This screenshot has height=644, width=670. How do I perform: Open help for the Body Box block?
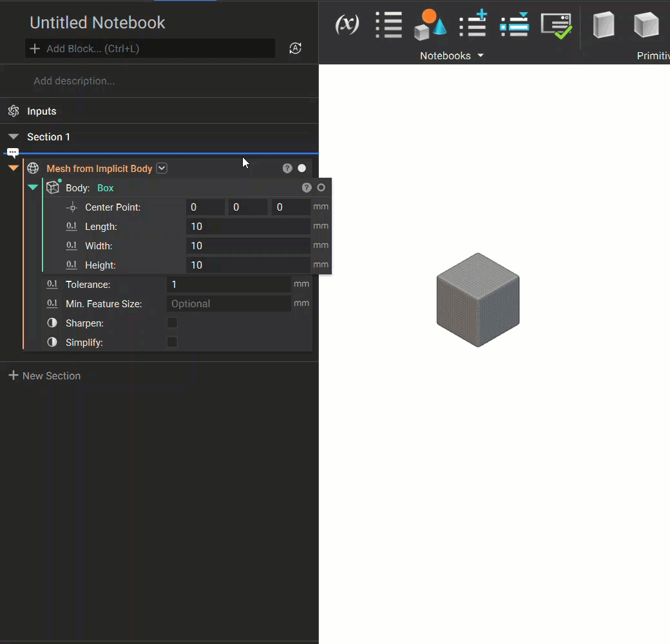coord(307,187)
